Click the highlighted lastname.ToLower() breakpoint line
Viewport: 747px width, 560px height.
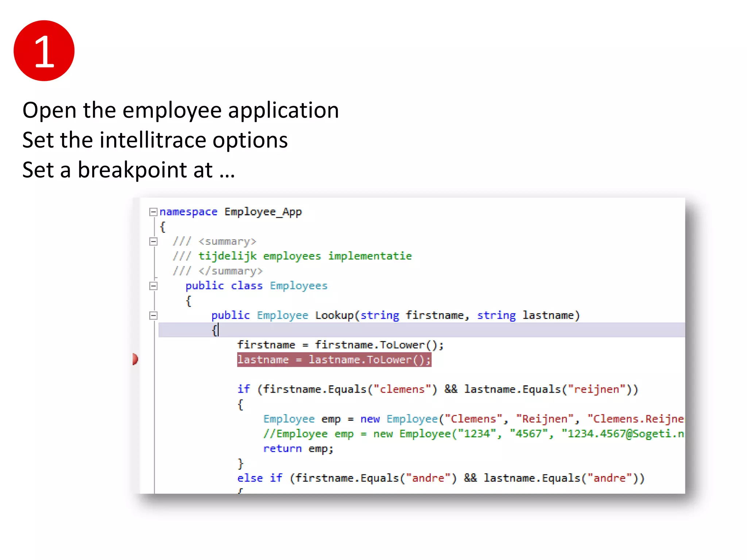334,360
